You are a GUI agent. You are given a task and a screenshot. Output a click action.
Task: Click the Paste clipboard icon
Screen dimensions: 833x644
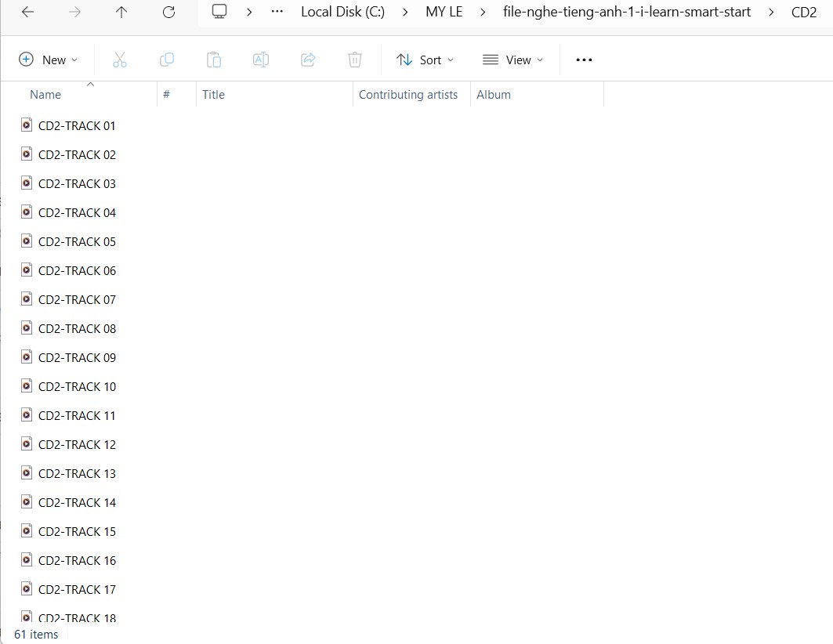click(213, 60)
